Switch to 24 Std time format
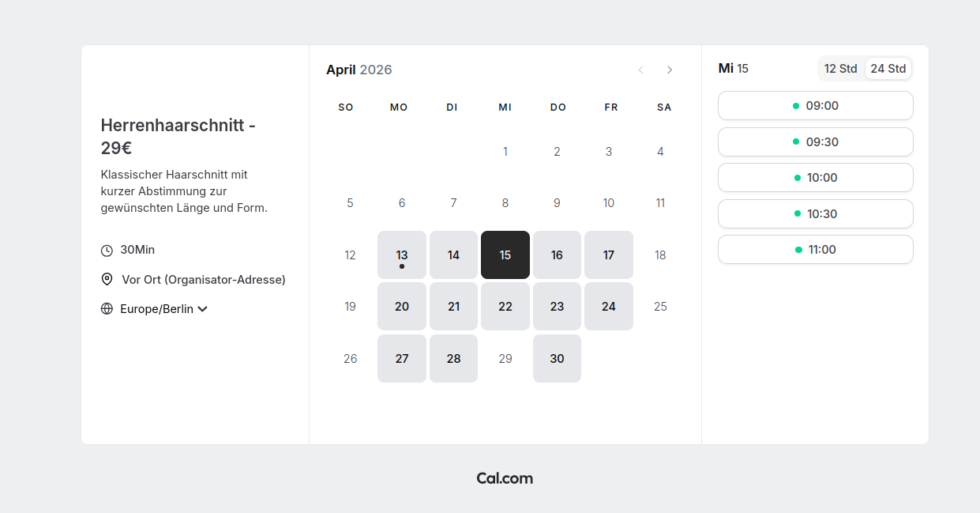This screenshot has height=513, width=980. [x=888, y=69]
